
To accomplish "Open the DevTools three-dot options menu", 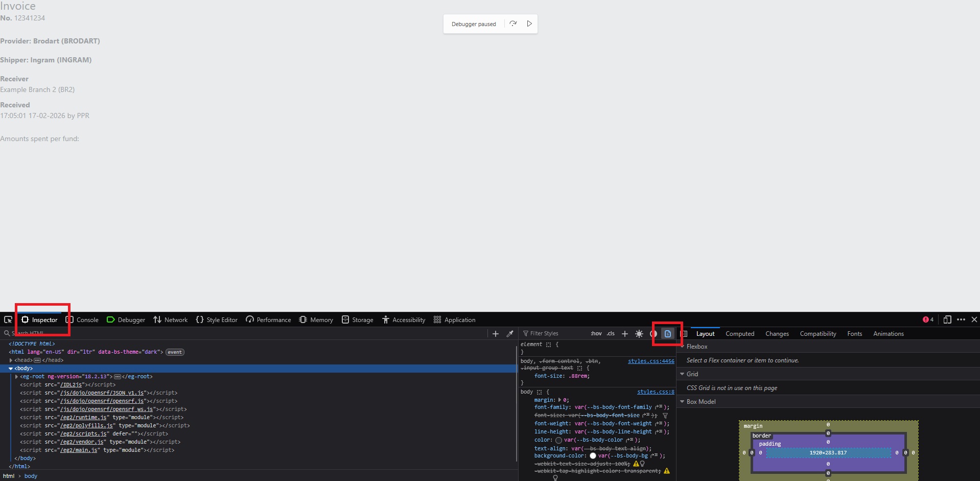I will pos(961,319).
